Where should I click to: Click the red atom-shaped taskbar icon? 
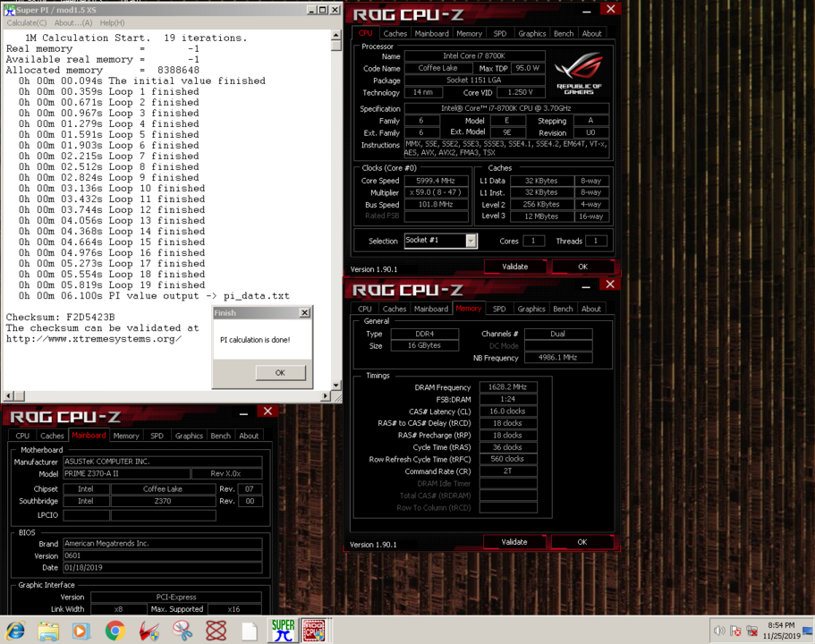pos(216,631)
